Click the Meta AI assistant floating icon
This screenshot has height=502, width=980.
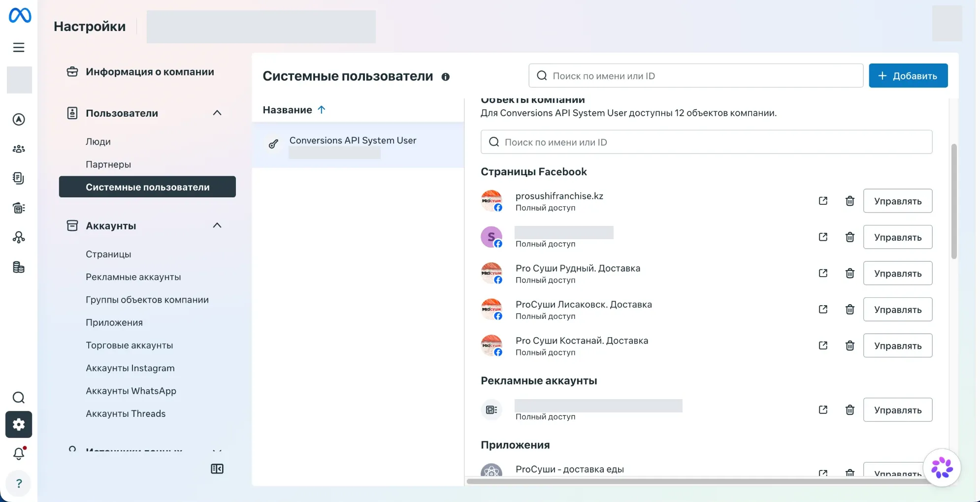tap(942, 468)
